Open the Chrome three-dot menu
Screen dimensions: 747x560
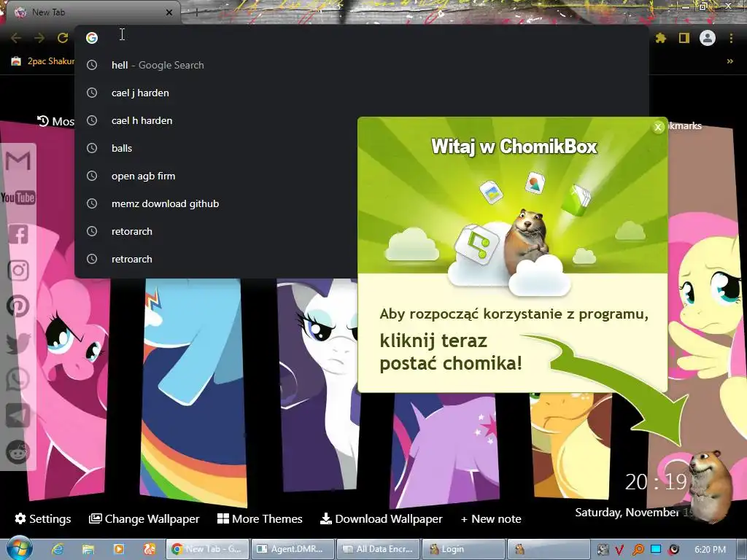(x=731, y=38)
